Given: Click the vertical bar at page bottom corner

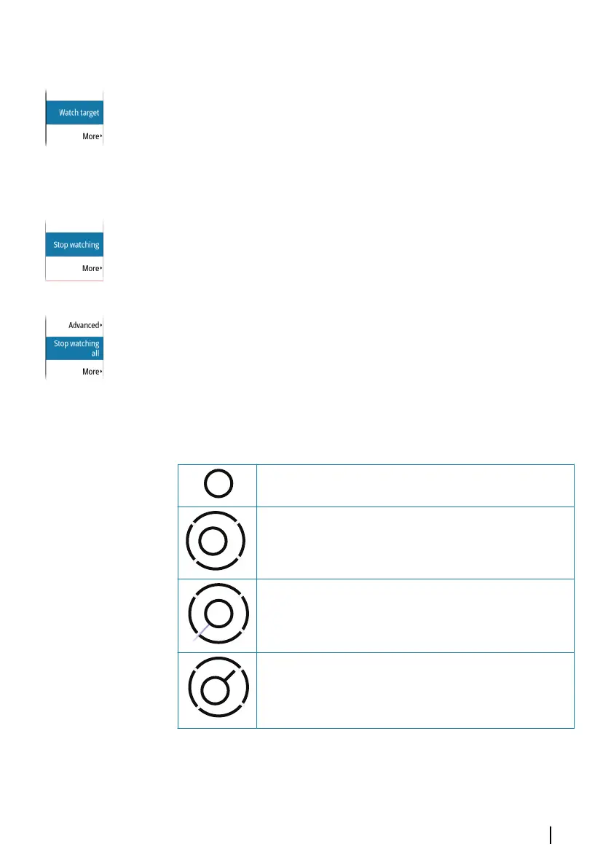Looking at the screenshot, I should pos(550,835).
